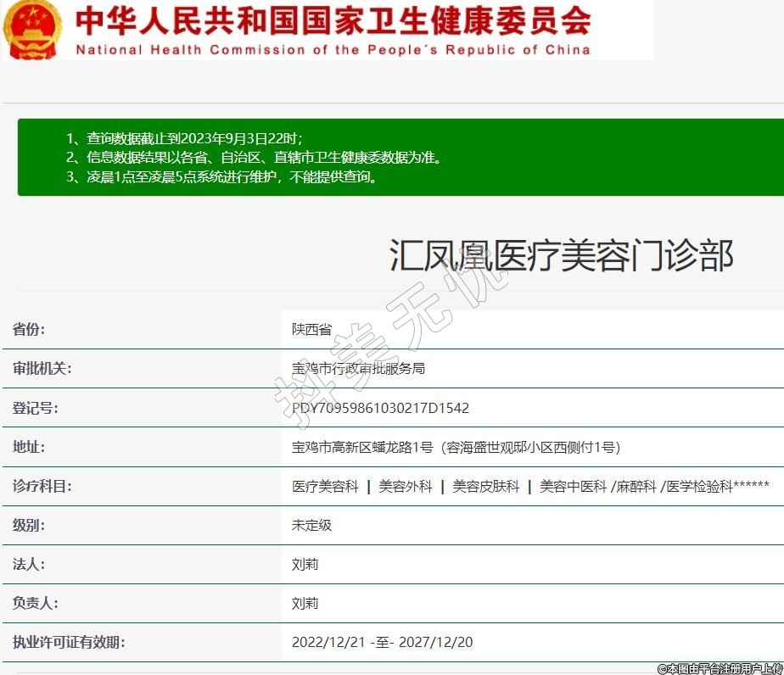Image resolution: width=784 pixels, height=675 pixels.
Task: Select the notice about 凌晨1点至5点 maintenance
Action: coord(221,177)
